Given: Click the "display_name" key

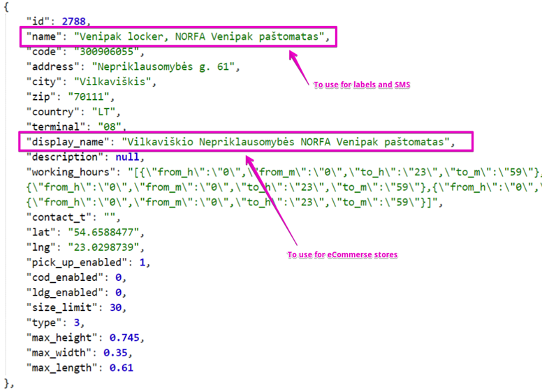Looking at the screenshot, I should point(62,142).
